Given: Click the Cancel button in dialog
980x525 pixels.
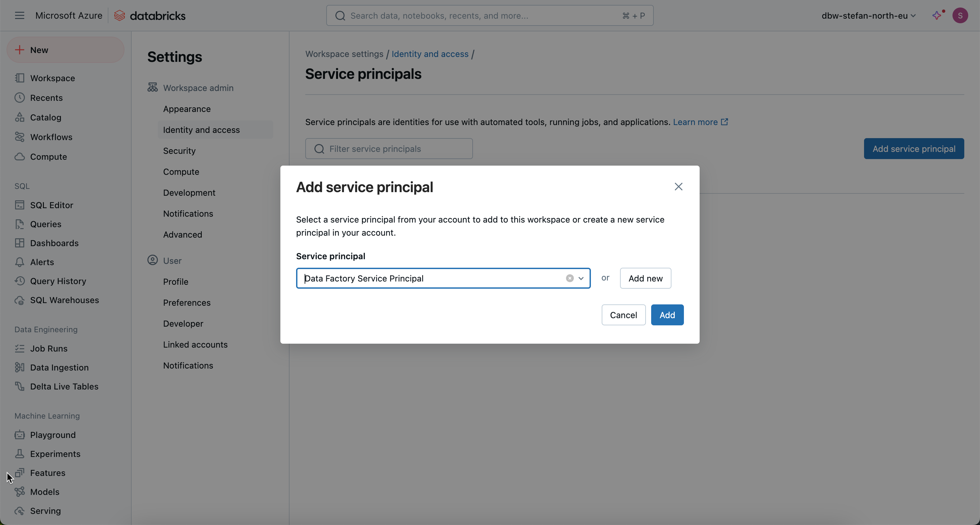Looking at the screenshot, I should (x=623, y=315).
